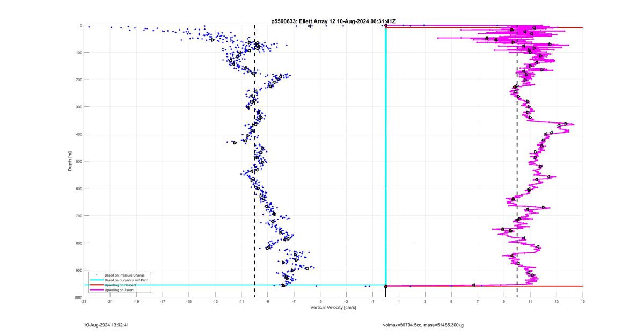Click the depth-axis tick label '800'

pos(78,243)
